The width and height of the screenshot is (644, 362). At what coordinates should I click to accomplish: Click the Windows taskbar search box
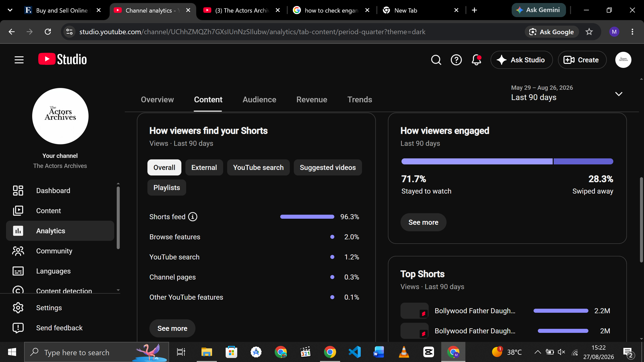[x=97, y=352]
